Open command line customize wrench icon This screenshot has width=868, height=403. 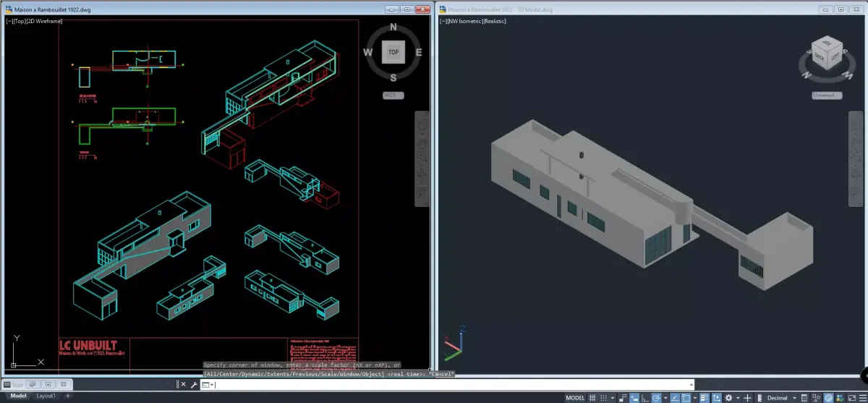pyautogui.click(x=194, y=385)
